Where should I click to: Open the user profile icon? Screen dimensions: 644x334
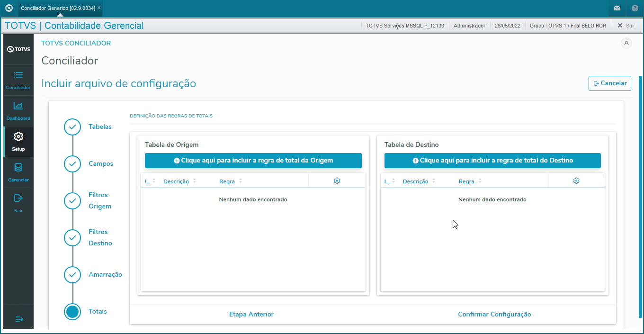[626, 43]
